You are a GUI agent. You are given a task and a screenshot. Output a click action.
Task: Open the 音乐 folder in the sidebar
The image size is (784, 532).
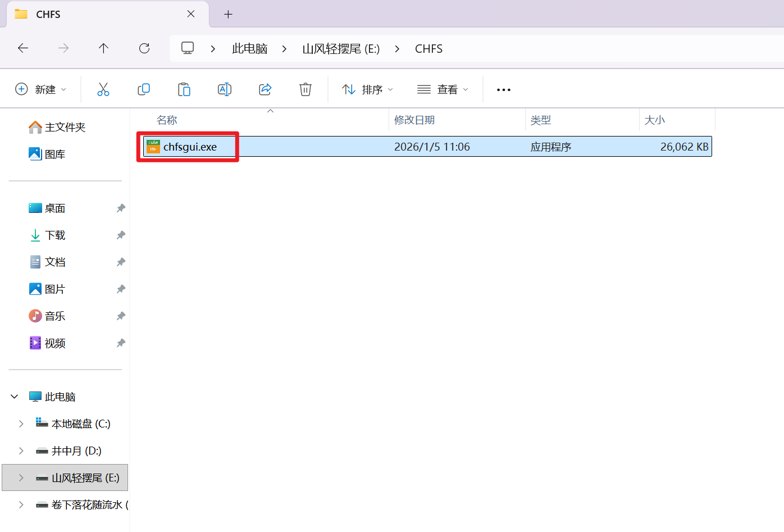point(54,316)
